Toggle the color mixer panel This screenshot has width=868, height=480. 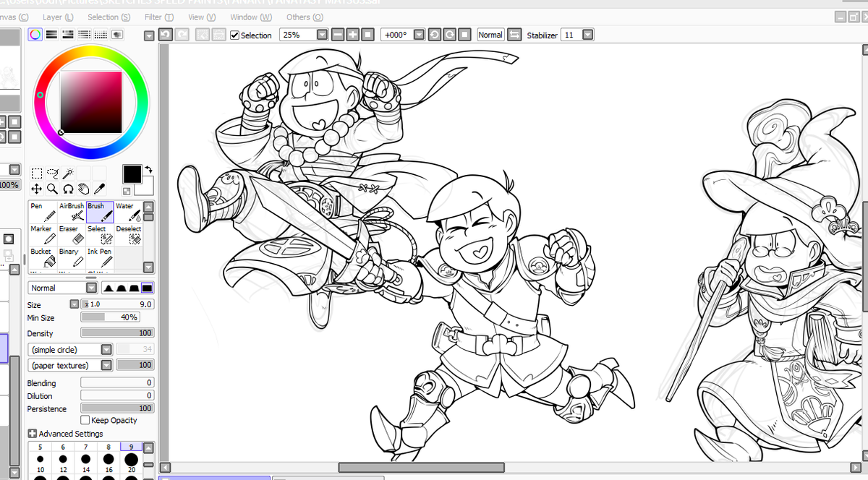(x=84, y=34)
